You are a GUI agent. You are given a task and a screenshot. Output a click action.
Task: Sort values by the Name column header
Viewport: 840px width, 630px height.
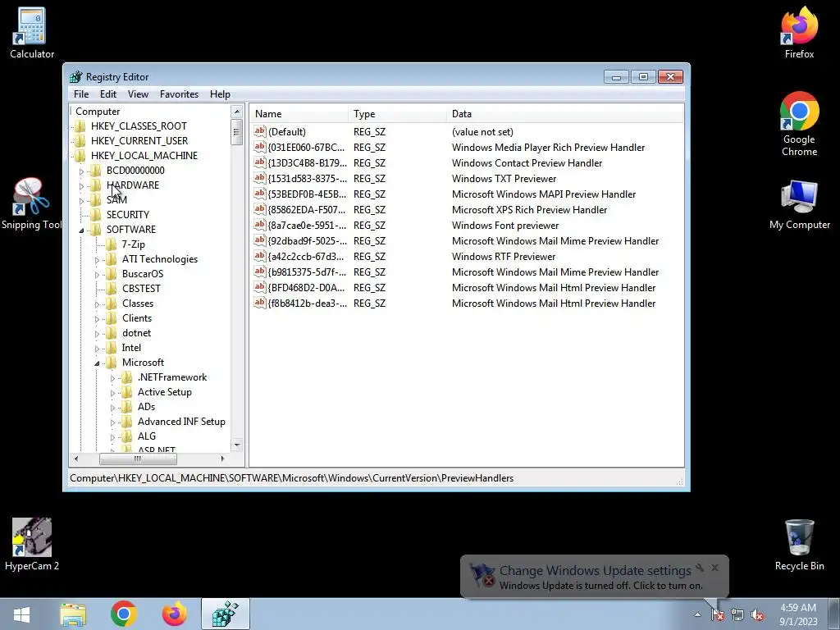(x=299, y=113)
